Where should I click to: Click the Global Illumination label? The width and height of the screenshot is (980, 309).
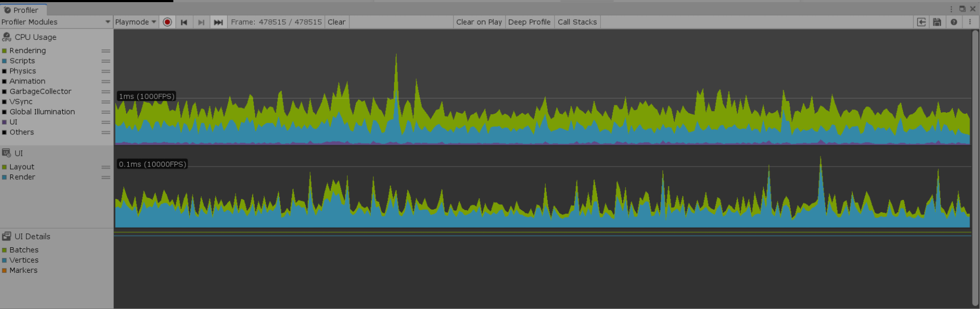tap(42, 112)
